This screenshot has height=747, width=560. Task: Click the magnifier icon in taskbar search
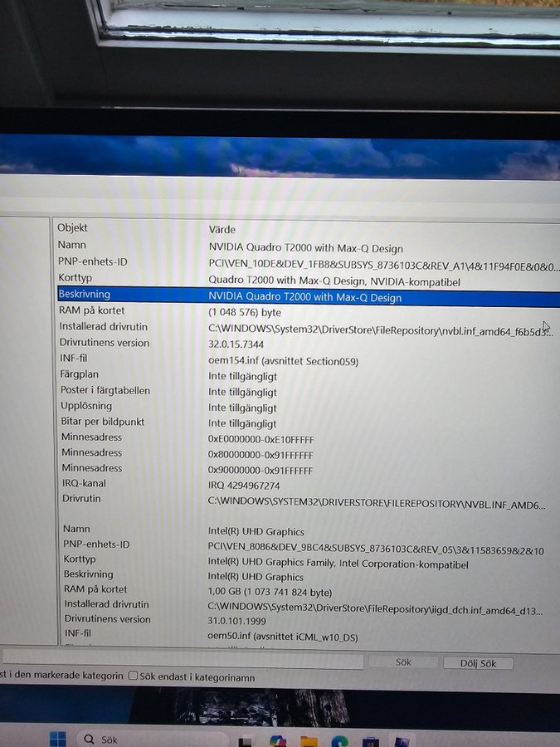point(89,739)
